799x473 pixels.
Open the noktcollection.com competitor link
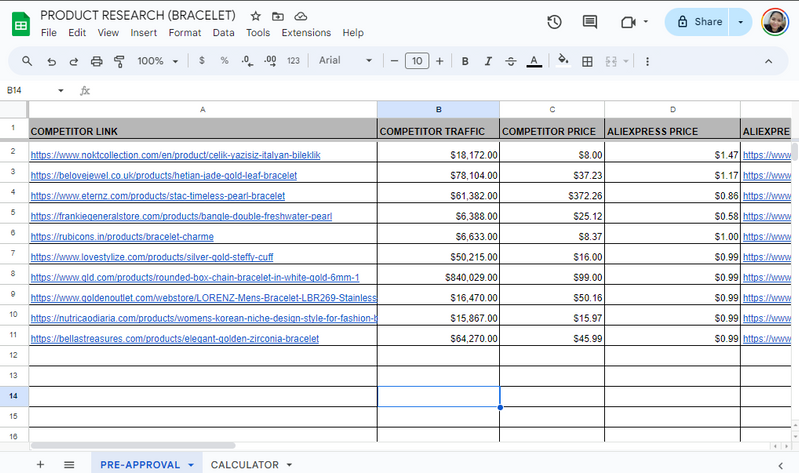(175, 155)
